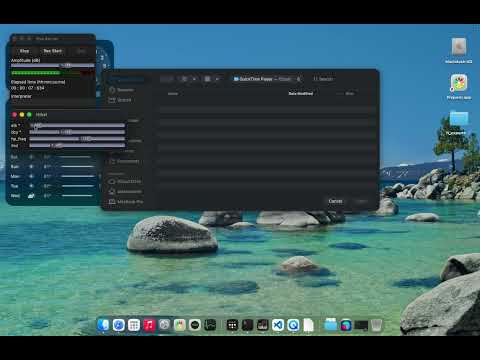Viewport: 480px width, 360px height.
Task: Adjust the mod slider
Action: pos(77,145)
